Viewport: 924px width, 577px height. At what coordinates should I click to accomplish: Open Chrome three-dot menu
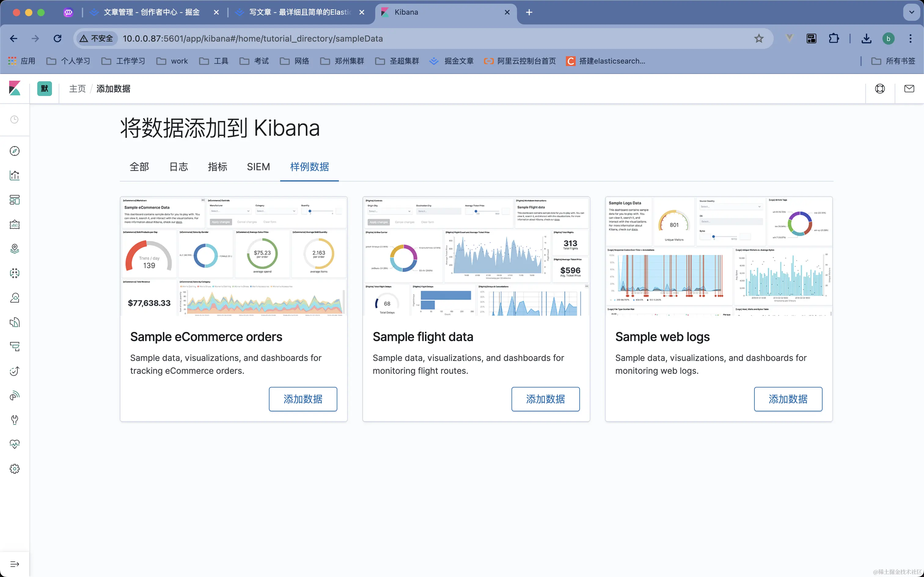[910, 39]
